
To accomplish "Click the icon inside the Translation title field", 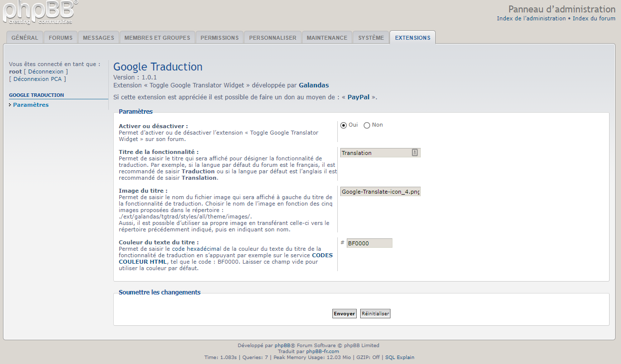I will coord(415,153).
